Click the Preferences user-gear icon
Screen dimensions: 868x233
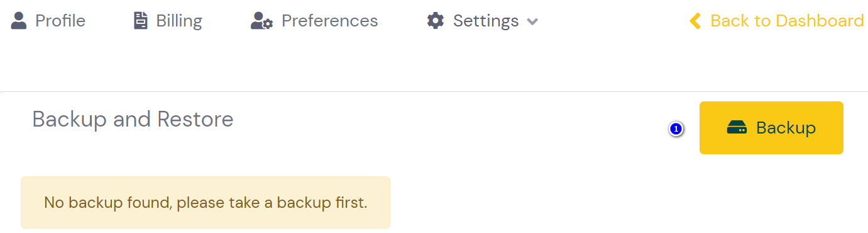261,21
